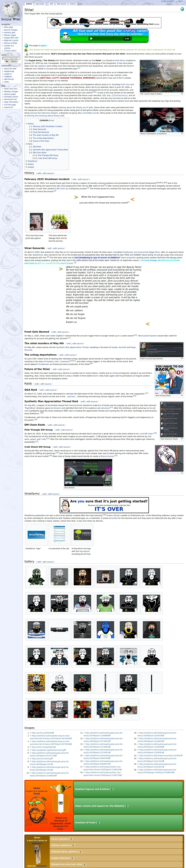
Task: Edit source of Gallery section
Action: click(48, 562)
